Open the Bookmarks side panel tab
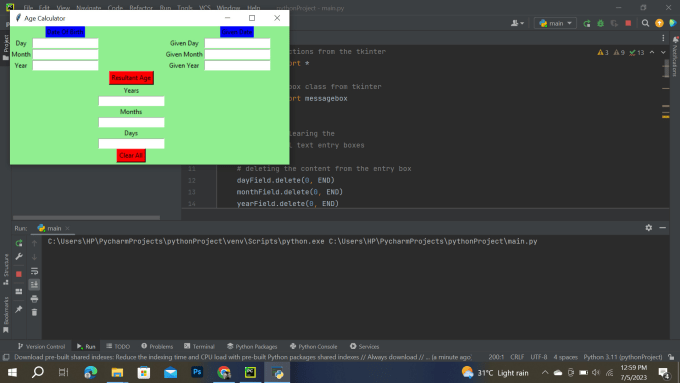Screen dimensions: 680x383 tap(6, 314)
